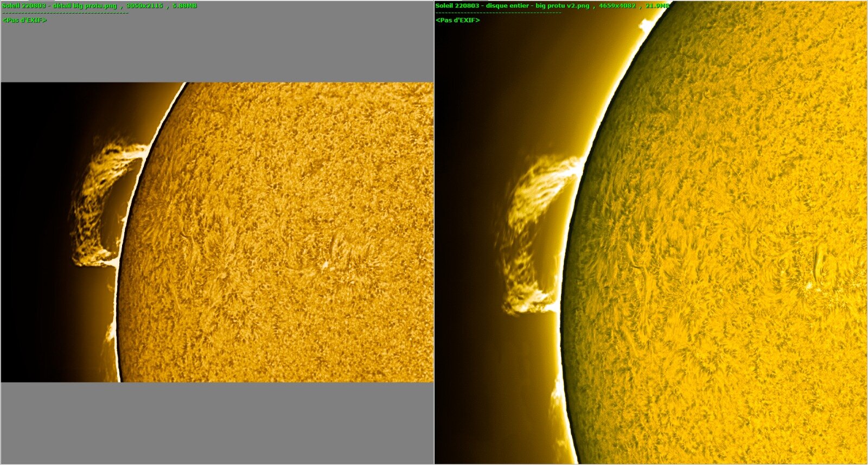Click filename 'Soleil 220803 - détail big protu.png'
The height and width of the screenshot is (465, 868).
60,6
